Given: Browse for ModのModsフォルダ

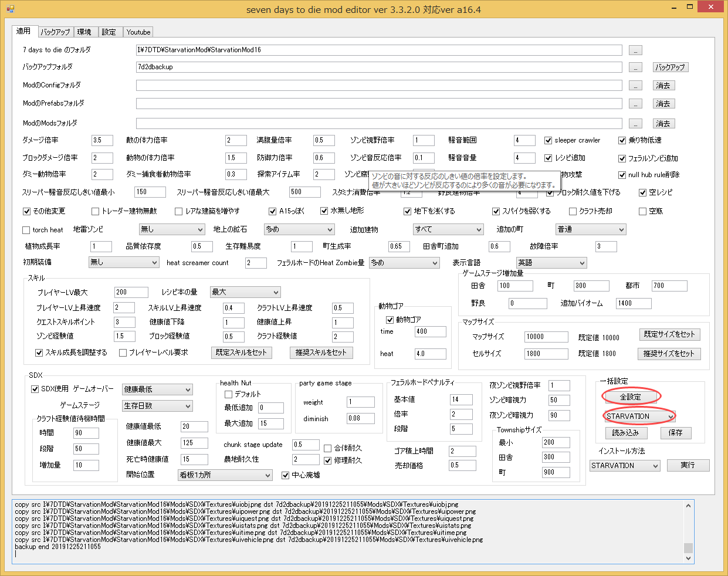Looking at the screenshot, I should 635,124.
